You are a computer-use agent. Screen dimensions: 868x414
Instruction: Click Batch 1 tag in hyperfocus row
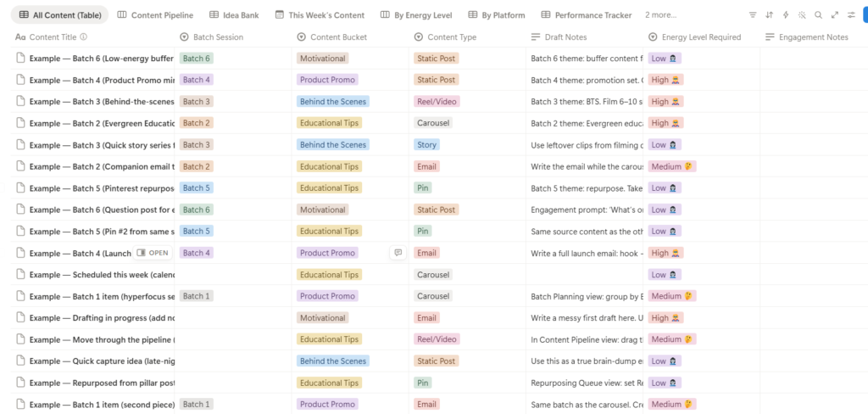[x=197, y=296]
